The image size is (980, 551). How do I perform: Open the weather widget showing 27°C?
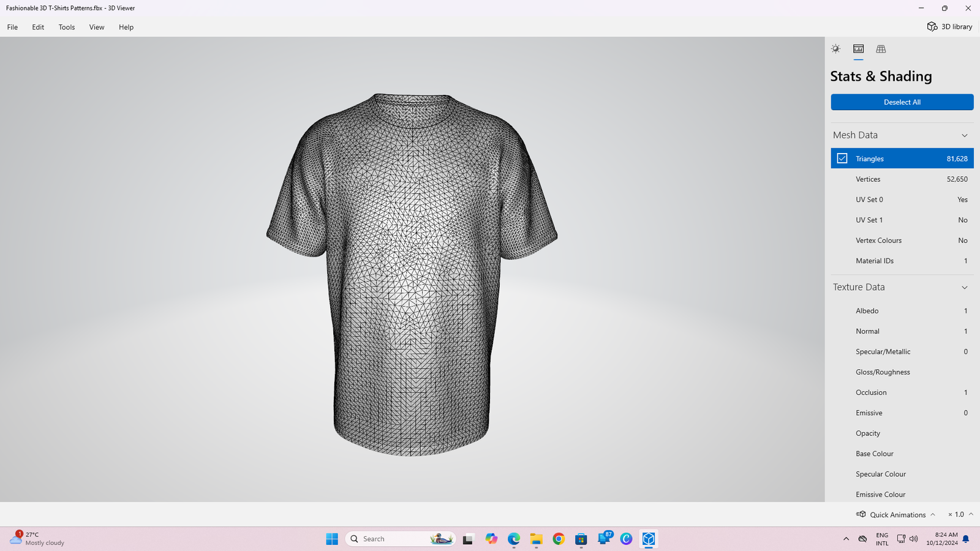(x=37, y=539)
